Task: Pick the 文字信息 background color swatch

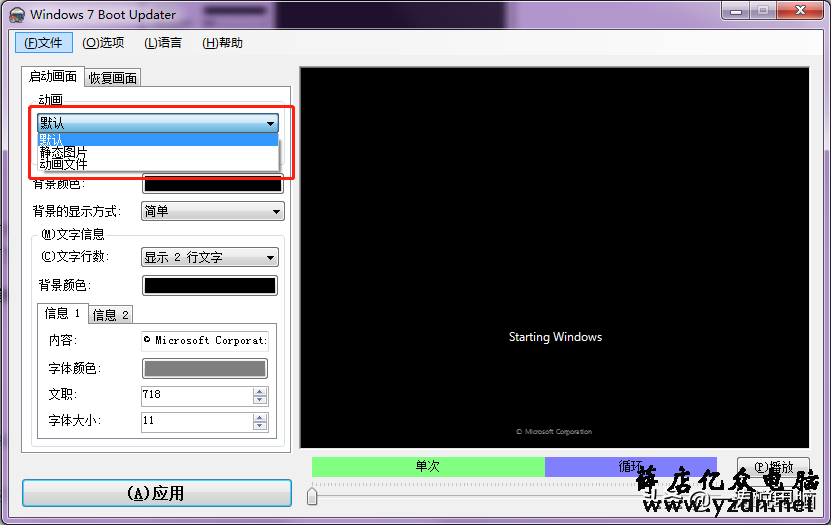Action: coord(210,286)
